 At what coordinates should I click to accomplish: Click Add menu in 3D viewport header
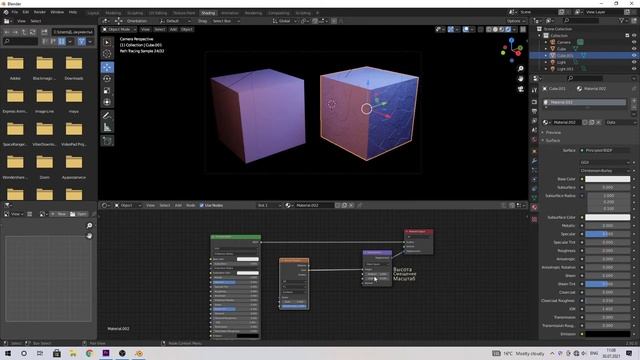(173, 29)
